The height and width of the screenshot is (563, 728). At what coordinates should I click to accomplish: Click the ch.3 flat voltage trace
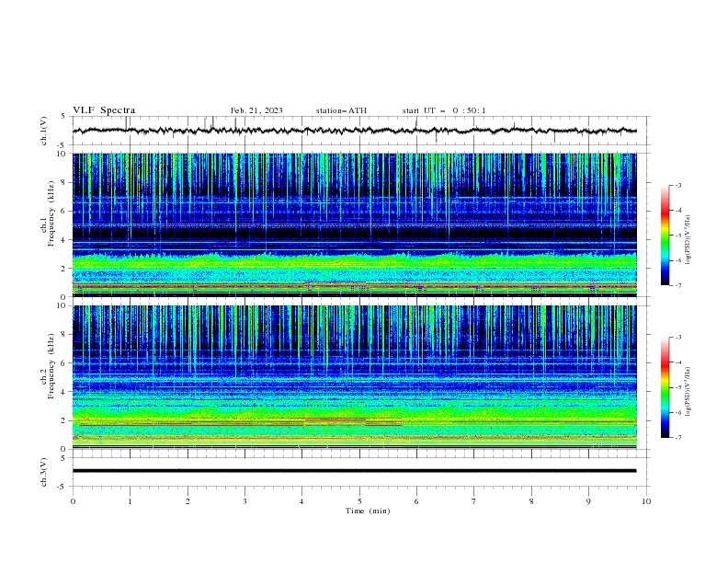point(354,471)
